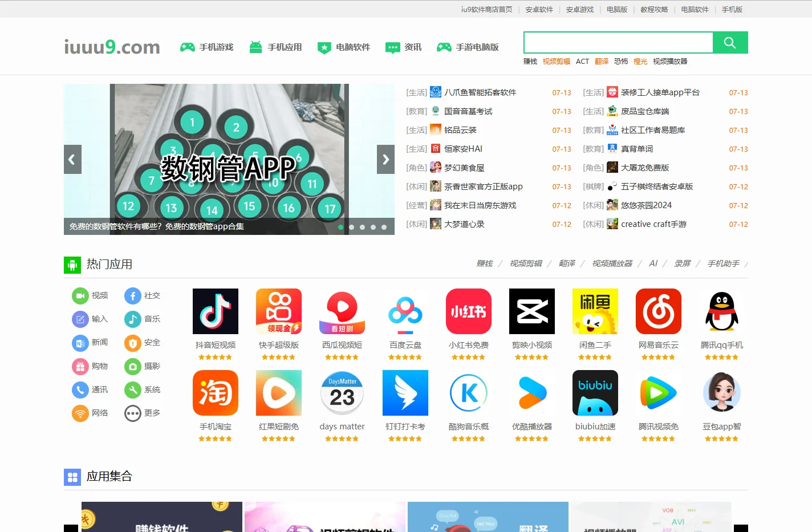Select the 更多 ellipsis category icon
The height and width of the screenshot is (532, 812).
coord(133,413)
